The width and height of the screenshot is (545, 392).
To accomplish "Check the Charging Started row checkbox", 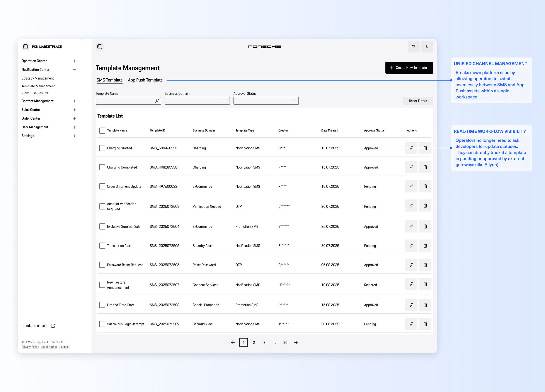I will pyautogui.click(x=102, y=148).
